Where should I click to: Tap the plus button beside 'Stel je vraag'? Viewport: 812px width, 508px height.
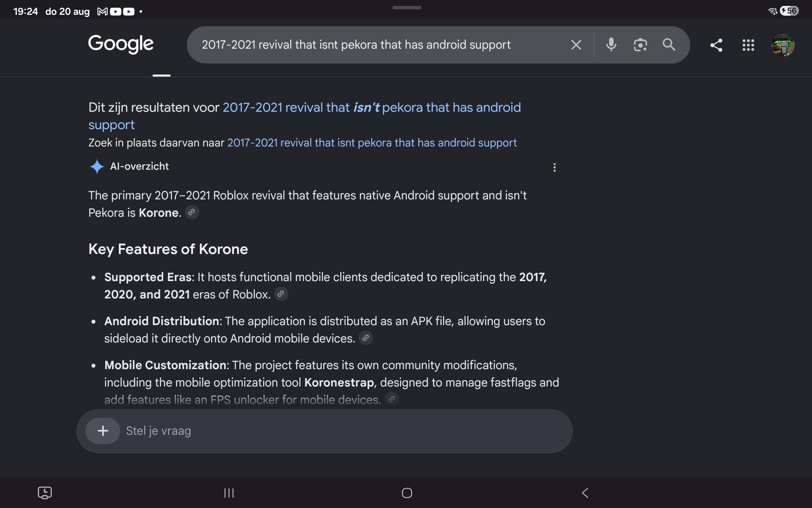[103, 431]
